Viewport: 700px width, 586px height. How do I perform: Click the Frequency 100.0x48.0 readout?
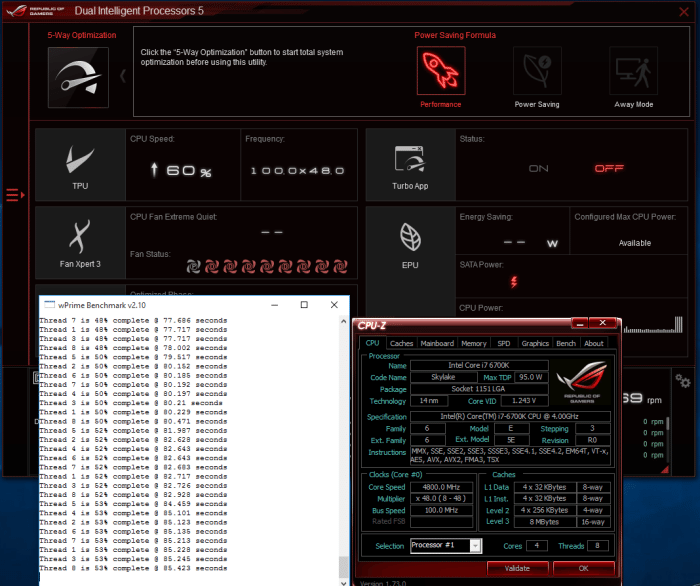(x=297, y=171)
